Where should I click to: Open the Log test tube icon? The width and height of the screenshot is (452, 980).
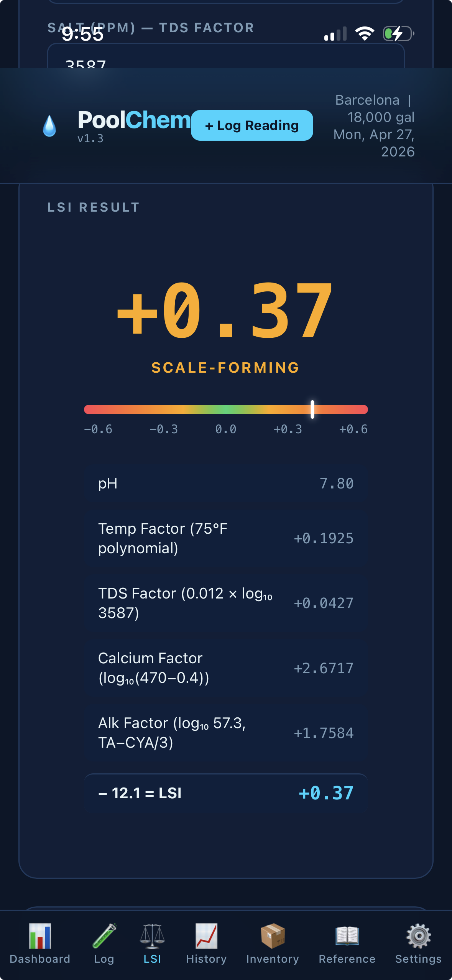(104, 936)
